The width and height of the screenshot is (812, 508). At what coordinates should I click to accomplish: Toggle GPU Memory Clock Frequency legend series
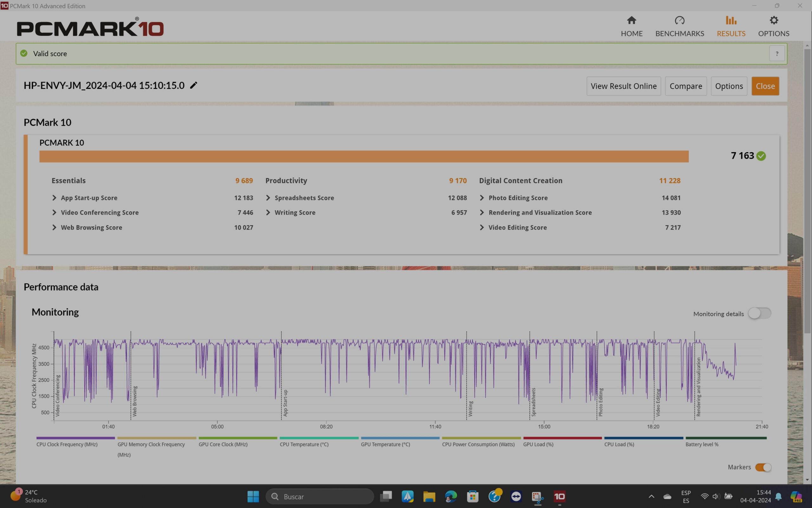pos(157,447)
